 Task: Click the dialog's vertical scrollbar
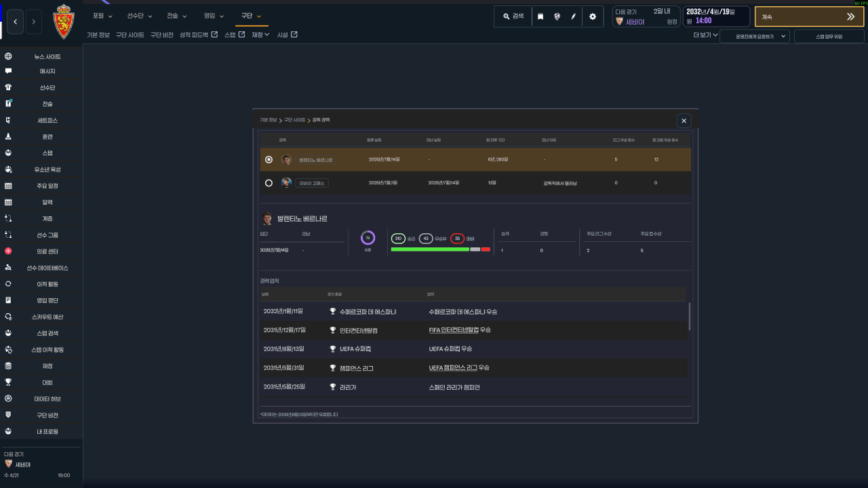click(690, 317)
